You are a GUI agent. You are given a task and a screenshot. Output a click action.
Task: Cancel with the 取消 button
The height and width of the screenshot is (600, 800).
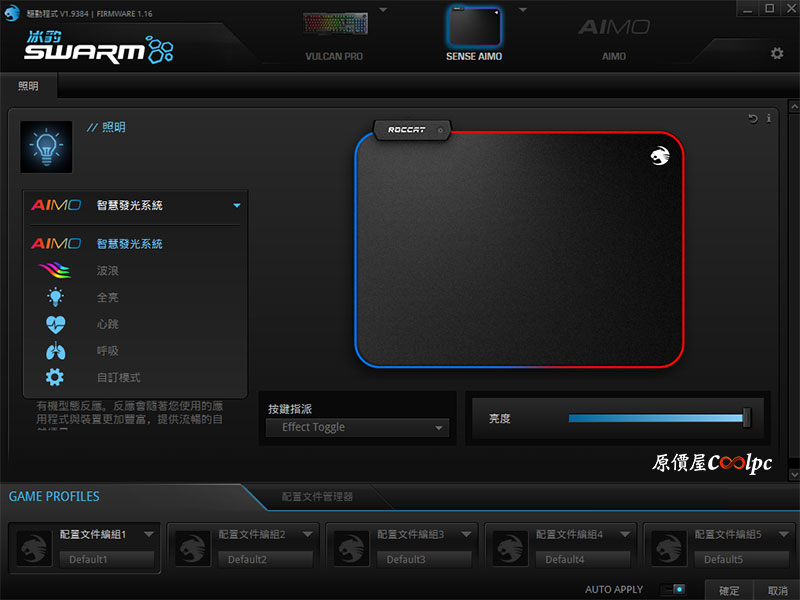(x=778, y=590)
